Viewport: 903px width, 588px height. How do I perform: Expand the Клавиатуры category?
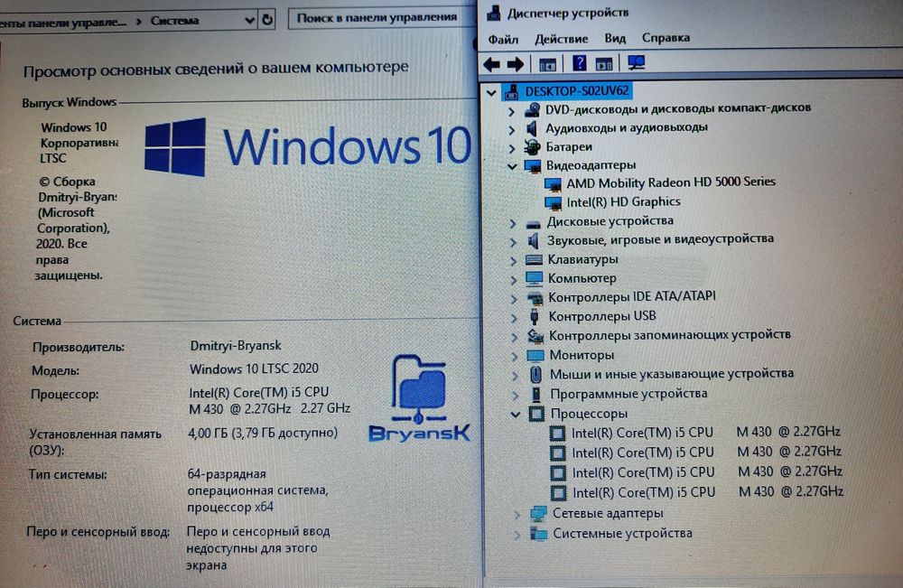pos(513,261)
